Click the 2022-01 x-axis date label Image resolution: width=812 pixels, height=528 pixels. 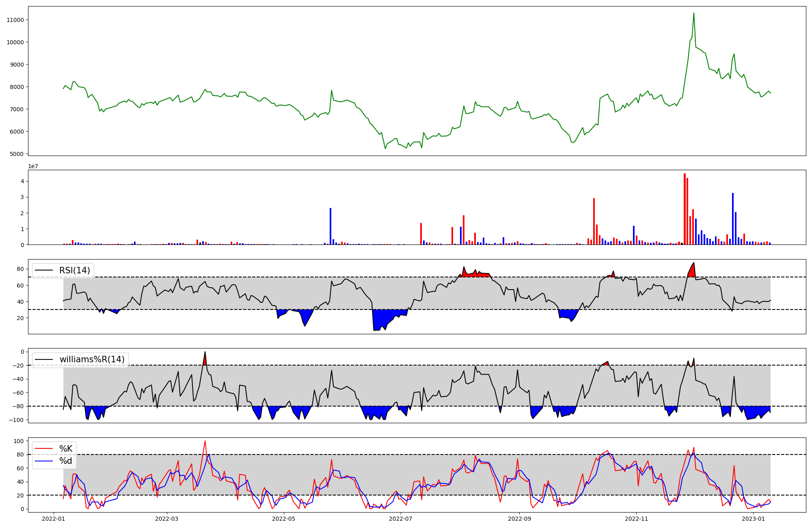pyautogui.click(x=54, y=519)
